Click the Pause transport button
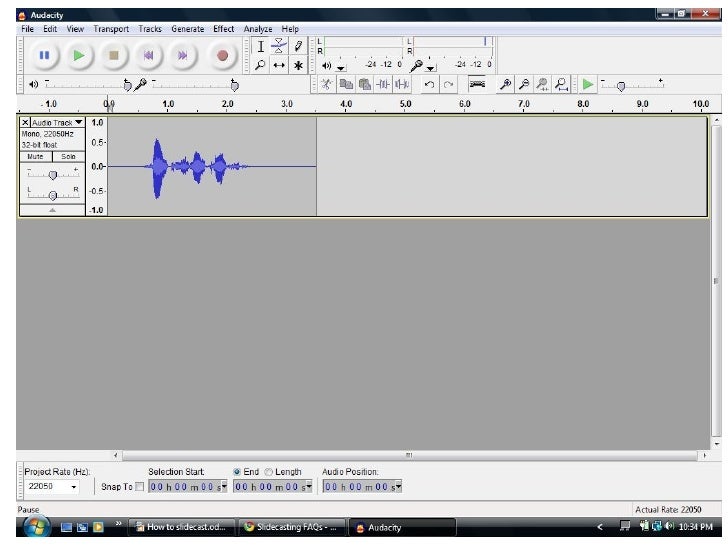The height and width of the screenshot is (546, 728). click(45, 56)
